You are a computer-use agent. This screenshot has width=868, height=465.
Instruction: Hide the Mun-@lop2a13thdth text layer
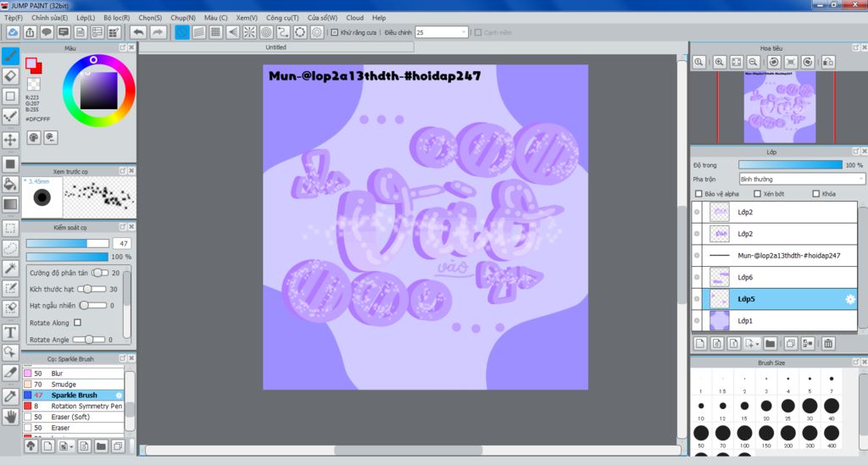697,256
